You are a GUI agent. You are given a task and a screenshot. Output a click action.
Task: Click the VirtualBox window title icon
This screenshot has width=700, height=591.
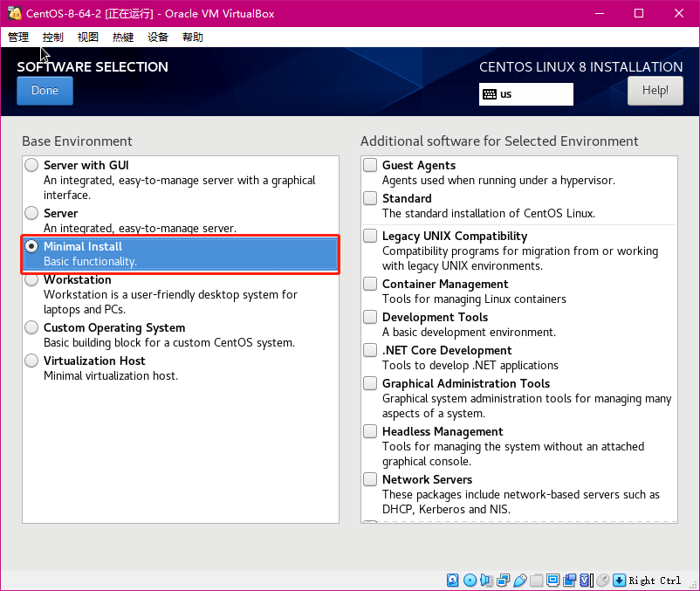pos(15,13)
